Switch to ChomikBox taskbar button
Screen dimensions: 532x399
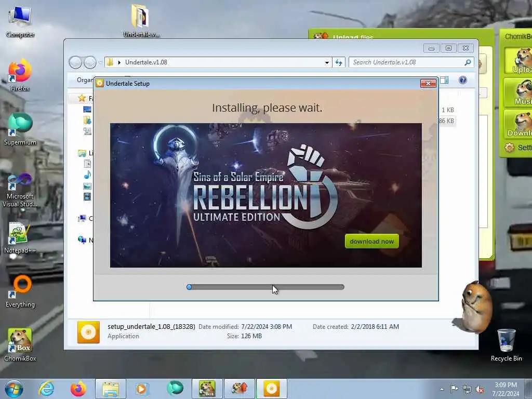point(207,389)
